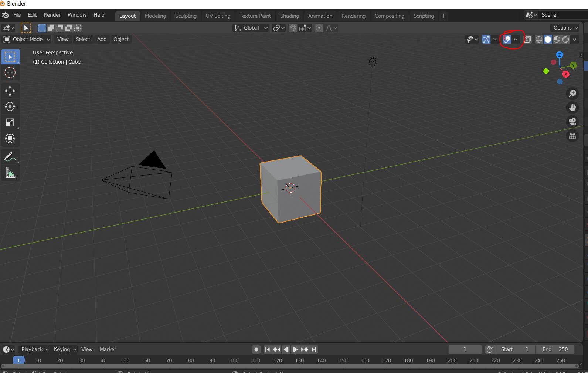Open Global transform orientation dropdown
Viewport: 588px width, 373px height.
pyautogui.click(x=251, y=28)
